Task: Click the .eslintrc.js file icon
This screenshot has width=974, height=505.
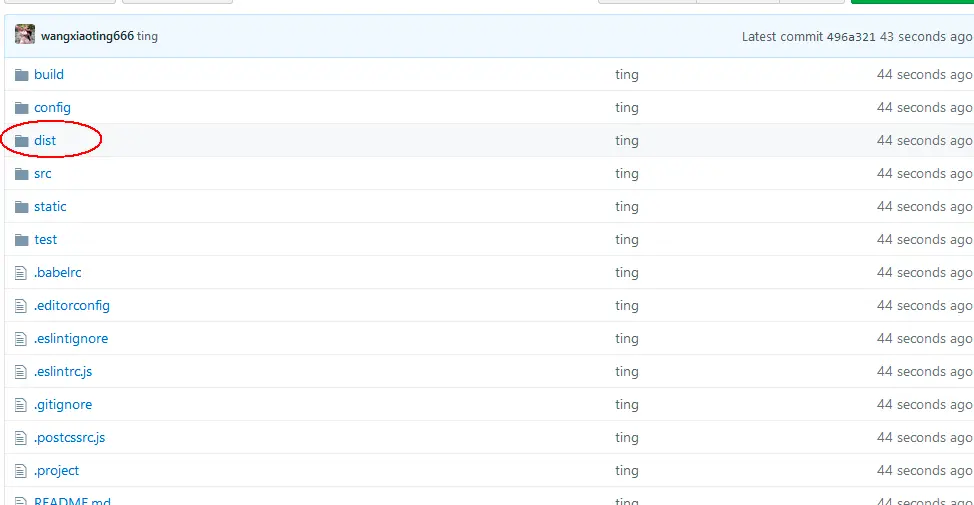Action: pyautogui.click(x=20, y=371)
